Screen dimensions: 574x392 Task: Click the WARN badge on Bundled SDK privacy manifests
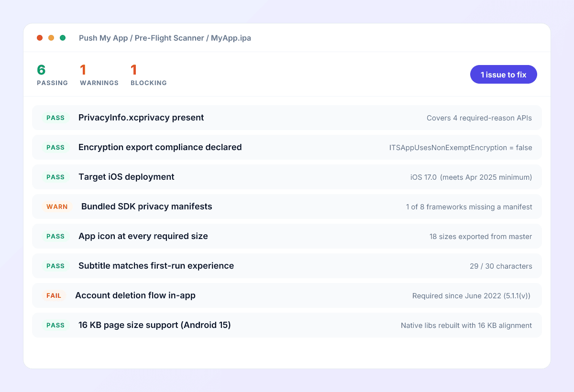point(57,207)
